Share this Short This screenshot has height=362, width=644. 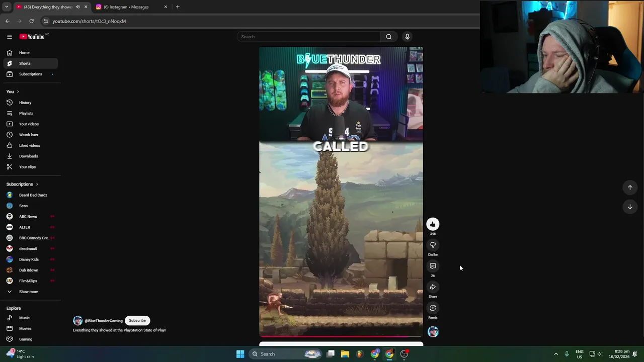click(x=433, y=287)
